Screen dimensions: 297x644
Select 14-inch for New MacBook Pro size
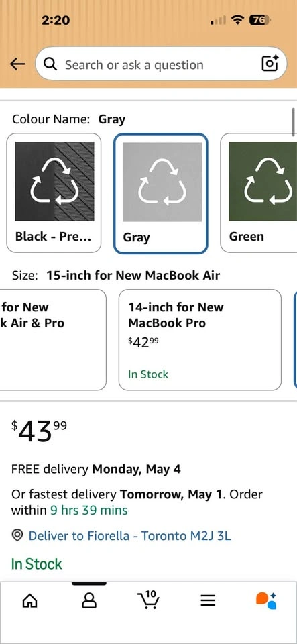point(200,339)
